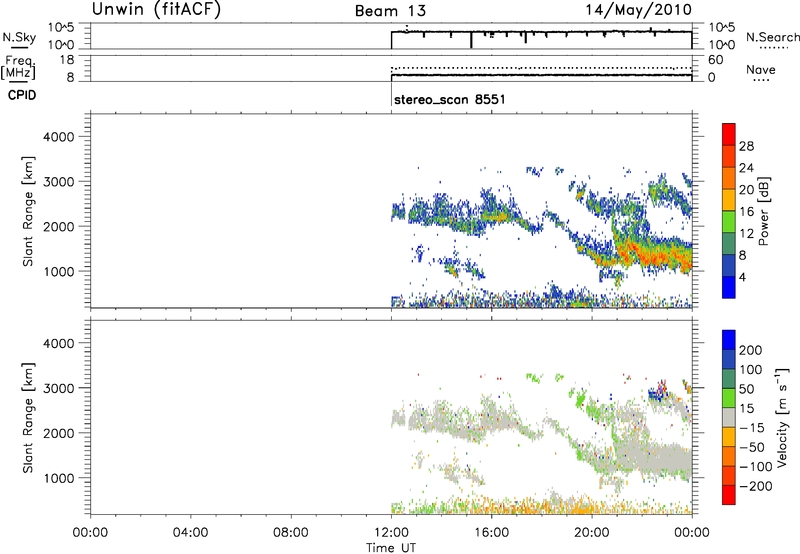Click the gray Velocity colorbar segment between 15 and -15

click(729, 417)
